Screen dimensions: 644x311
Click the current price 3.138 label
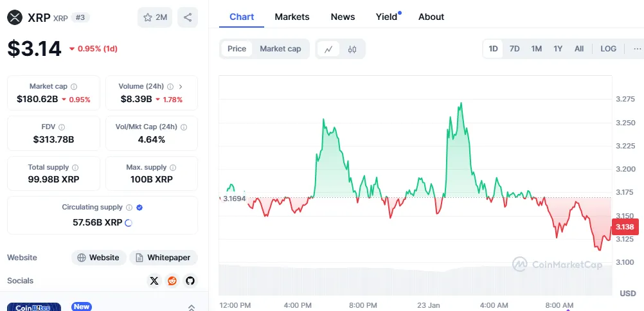pos(625,227)
